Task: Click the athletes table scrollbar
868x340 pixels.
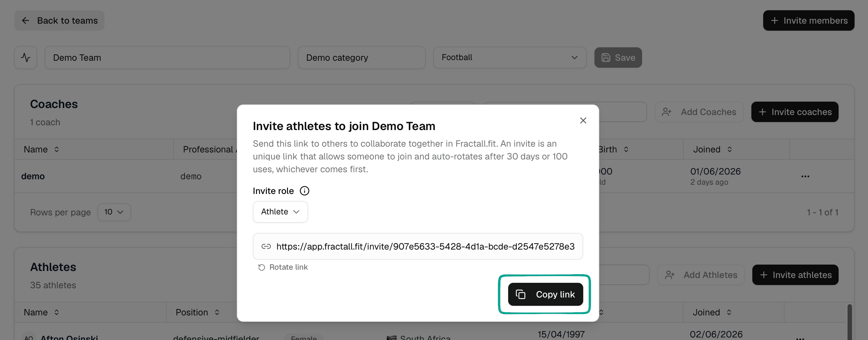Action: point(849,322)
